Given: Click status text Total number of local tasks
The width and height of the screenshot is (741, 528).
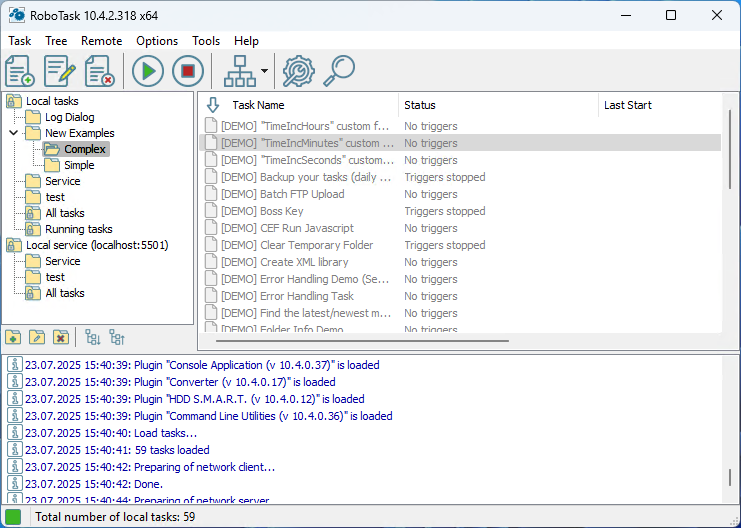Looking at the screenshot, I should (x=115, y=517).
